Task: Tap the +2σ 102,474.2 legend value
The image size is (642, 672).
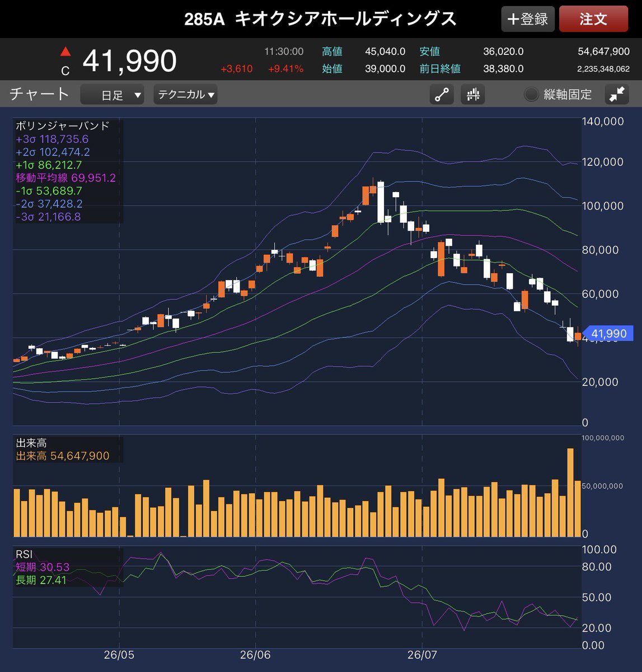Action: [x=53, y=152]
